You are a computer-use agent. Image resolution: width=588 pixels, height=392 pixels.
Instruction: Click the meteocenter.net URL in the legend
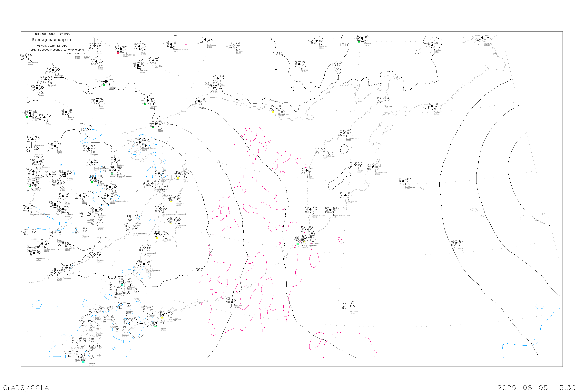pyautogui.click(x=55, y=50)
